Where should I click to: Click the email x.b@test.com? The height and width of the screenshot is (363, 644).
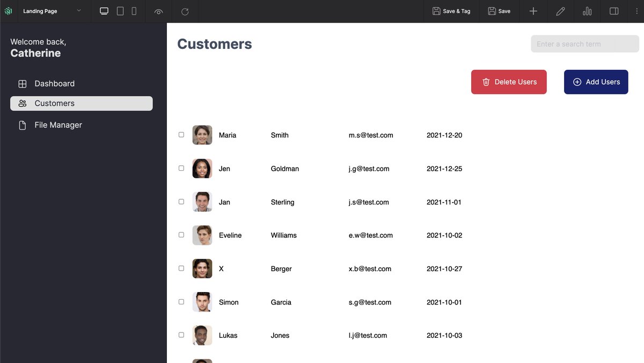370,268
